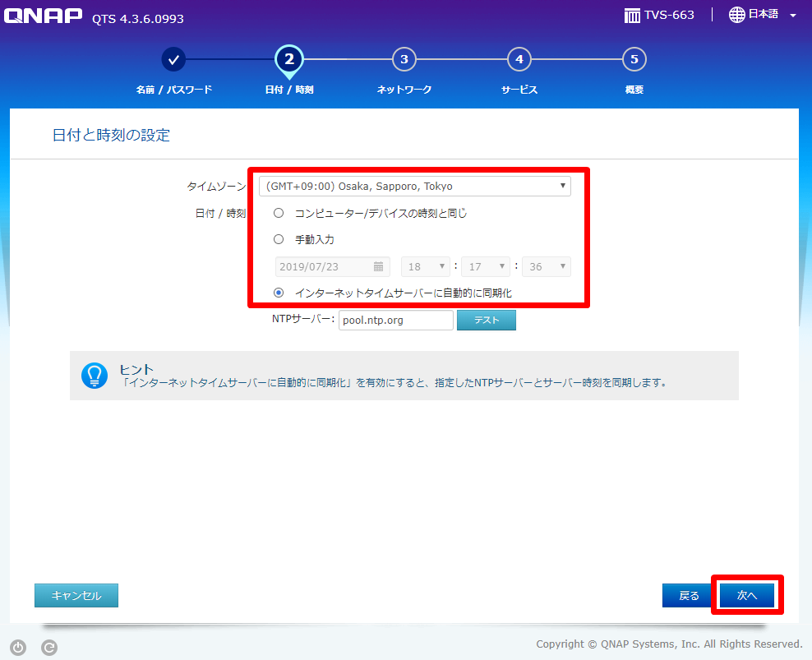This screenshot has width=812, height=660.
Task: Click the TVS-663 model name text
Action: 669,15
